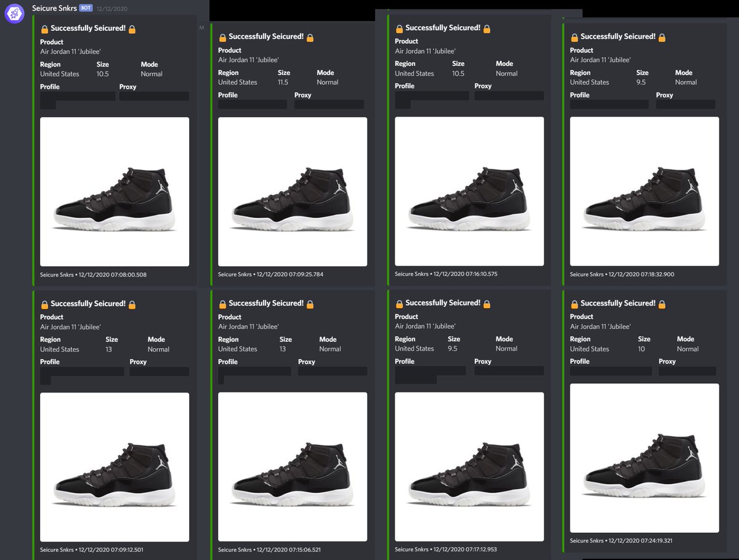Click footer timestamp 12/12/2020 07:15:06.521

point(289,550)
